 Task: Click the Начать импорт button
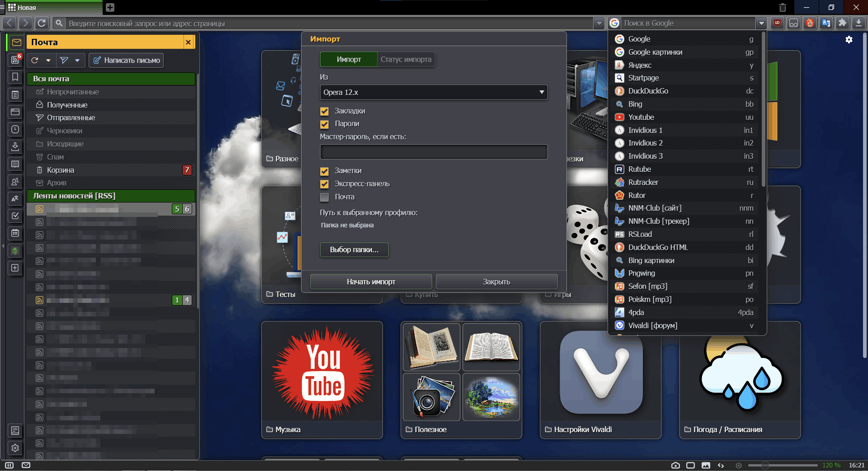click(371, 282)
